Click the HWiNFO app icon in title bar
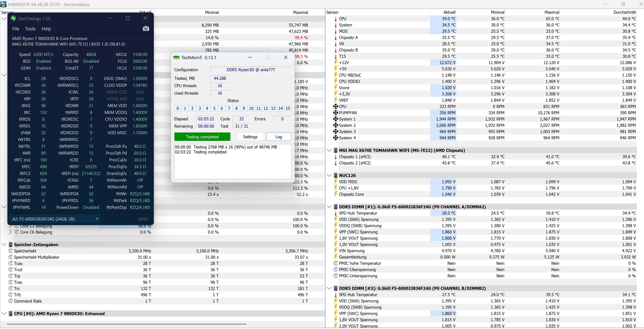This screenshot has width=644, height=329. pyautogui.click(x=4, y=4)
